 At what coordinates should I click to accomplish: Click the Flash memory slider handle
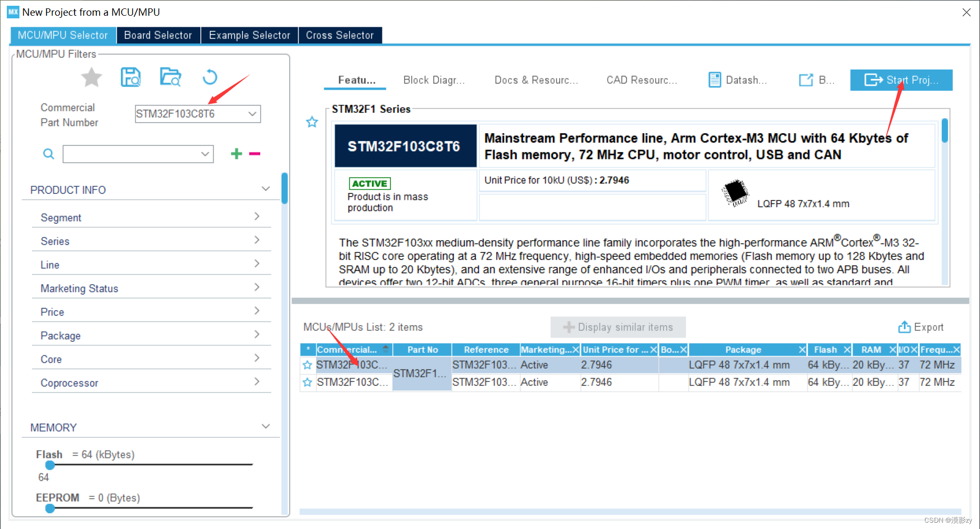click(x=50, y=465)
